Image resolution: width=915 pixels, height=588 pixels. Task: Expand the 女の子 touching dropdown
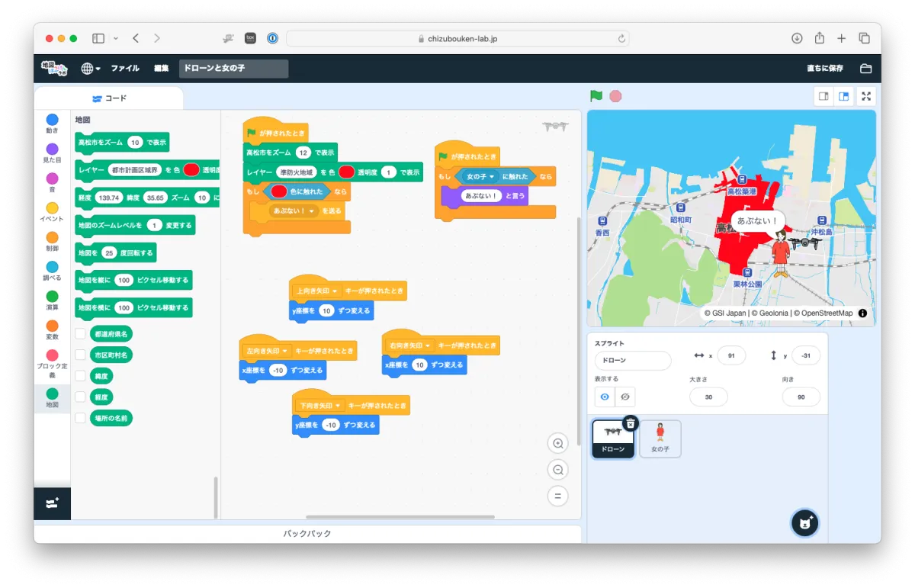point(492,177)
